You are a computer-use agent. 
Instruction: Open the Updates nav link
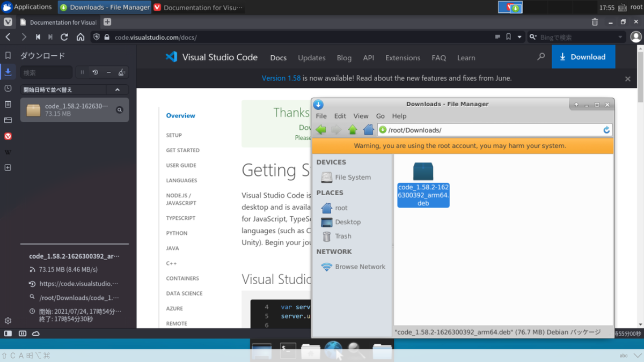312,57
